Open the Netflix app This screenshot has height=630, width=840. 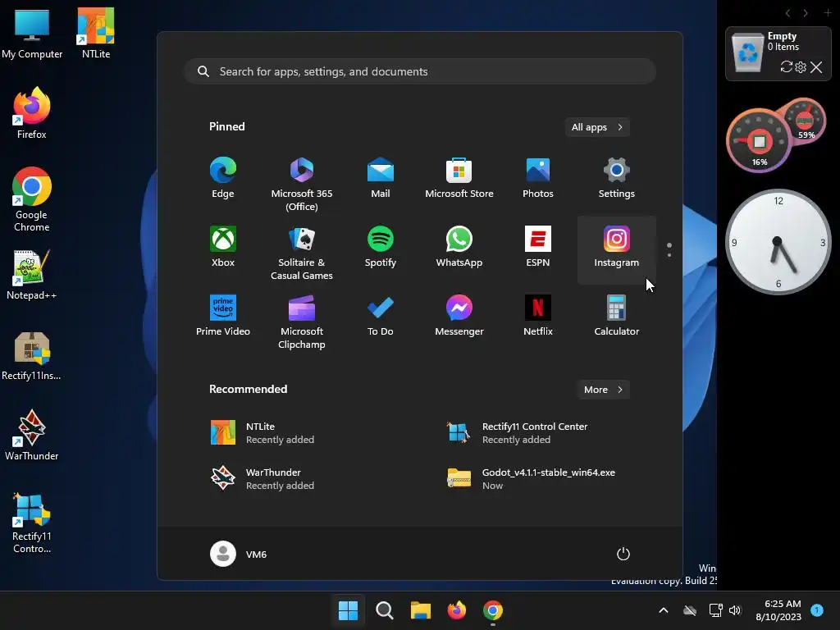click(x=538, y=316)
